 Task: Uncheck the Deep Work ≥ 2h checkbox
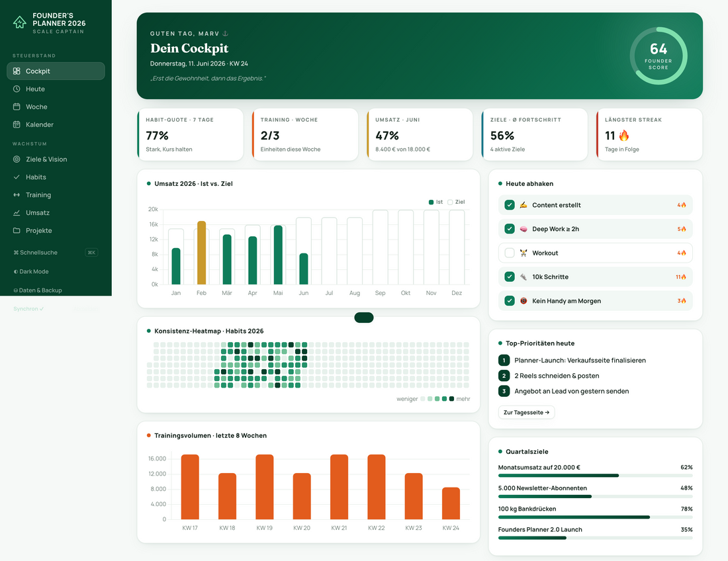[510, 229]
